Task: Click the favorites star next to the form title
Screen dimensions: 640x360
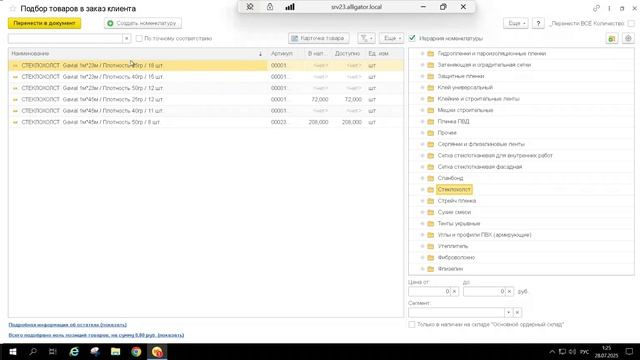Action: coord(13,9)
